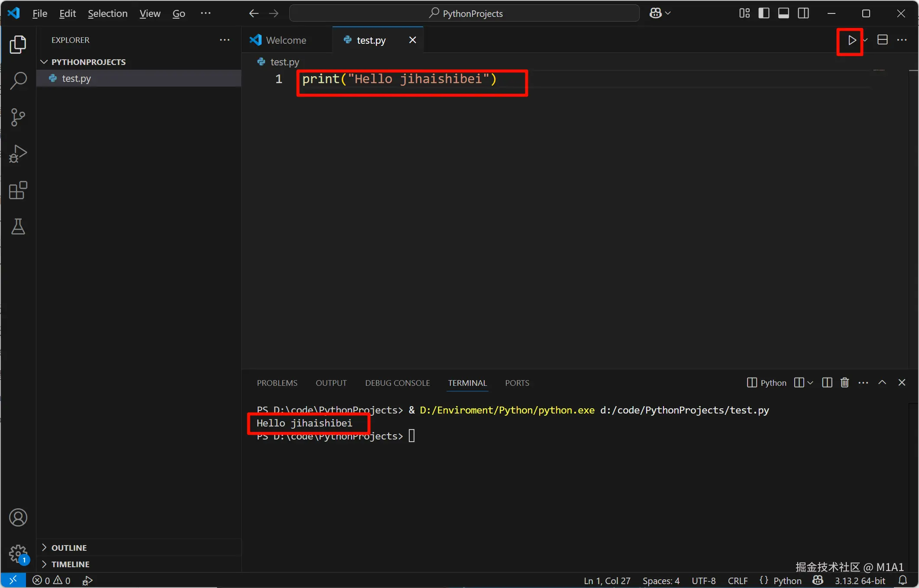Click the 3.13.2 64-bit interpreter selector
Screen dimensions: 919x588
coord(860,581)
